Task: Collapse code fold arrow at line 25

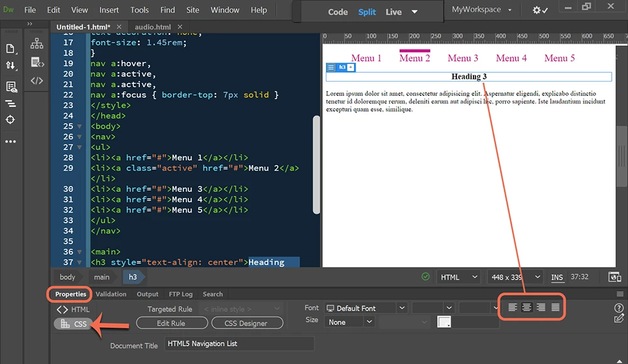Action: coord(79,127)
